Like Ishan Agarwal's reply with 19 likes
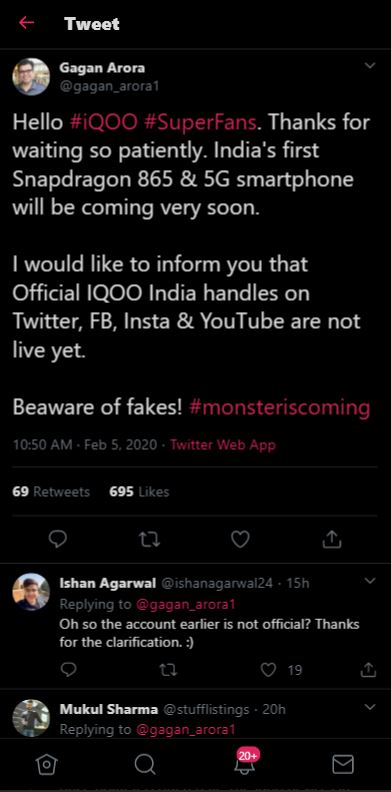Viewport: 391px width, 792px height. (269, 670)
